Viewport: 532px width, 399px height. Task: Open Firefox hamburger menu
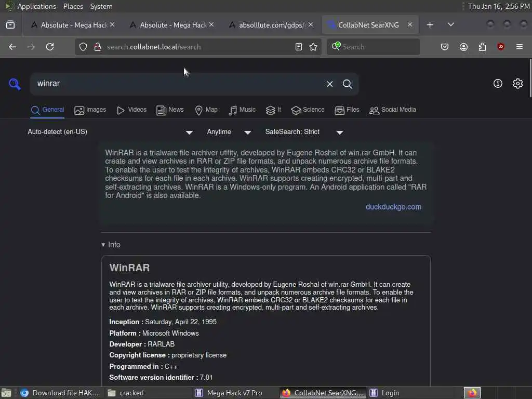pos(520,47)
